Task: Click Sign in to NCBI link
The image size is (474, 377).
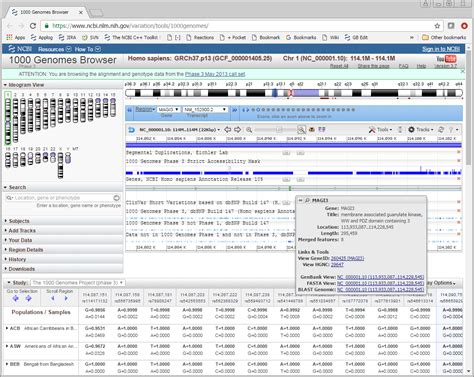Action: click(441, 49)
